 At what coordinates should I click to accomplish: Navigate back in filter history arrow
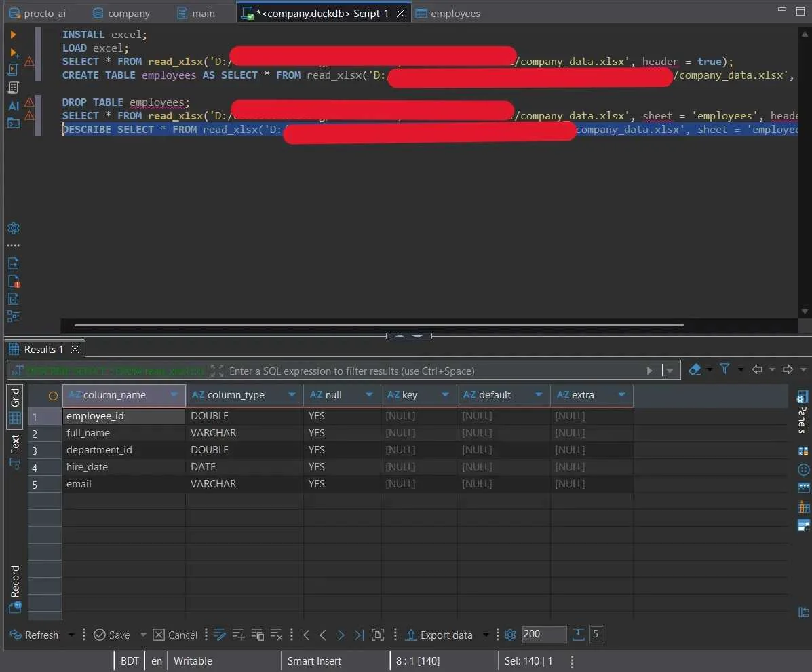coord(757,369)
